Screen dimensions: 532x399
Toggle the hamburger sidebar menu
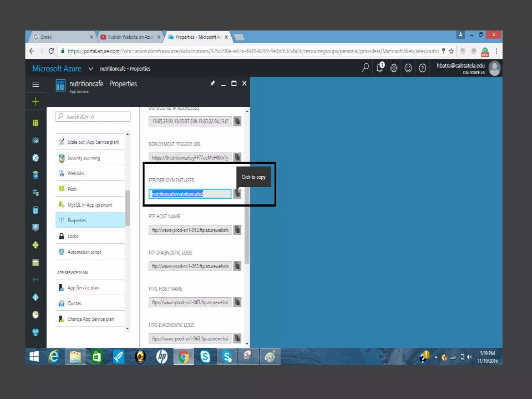[36, 84]
